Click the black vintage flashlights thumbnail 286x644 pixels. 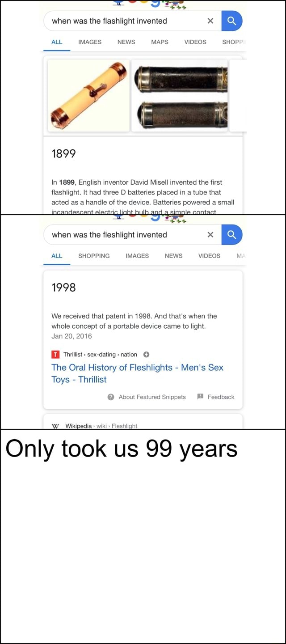pyautogui.click(x=179, y=95)
